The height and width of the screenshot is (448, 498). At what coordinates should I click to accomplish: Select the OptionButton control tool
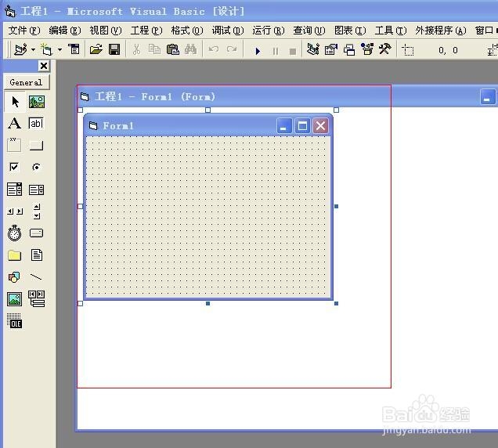coord(36,167)
